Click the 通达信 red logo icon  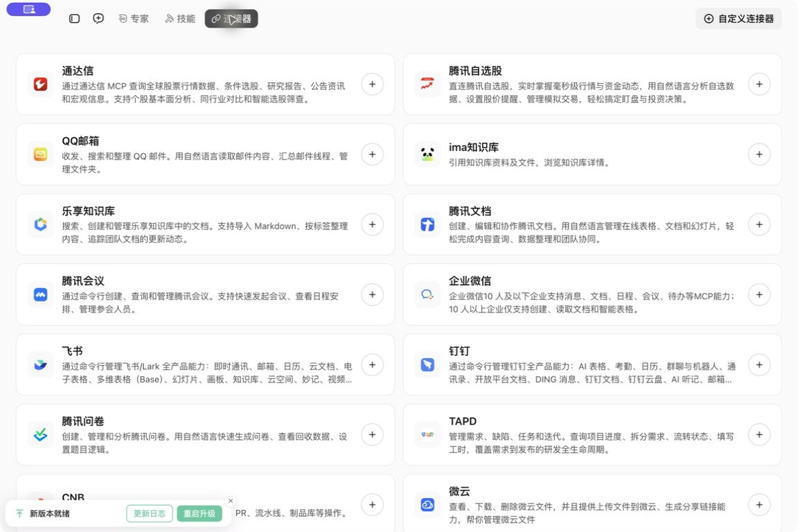[41, 84]
